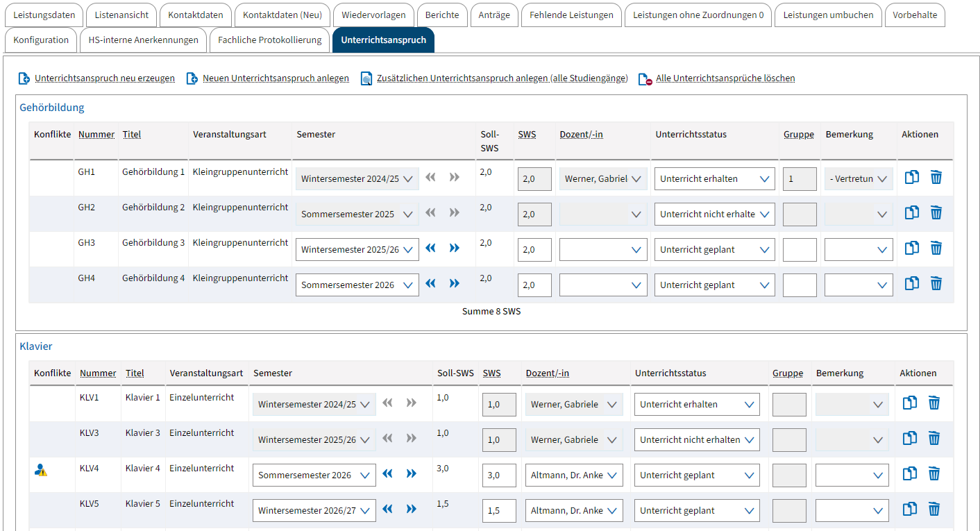
Task: Open Unterrichtsstatus dropdown for Gehörbildung 1
Action: (x=714, y=178)
